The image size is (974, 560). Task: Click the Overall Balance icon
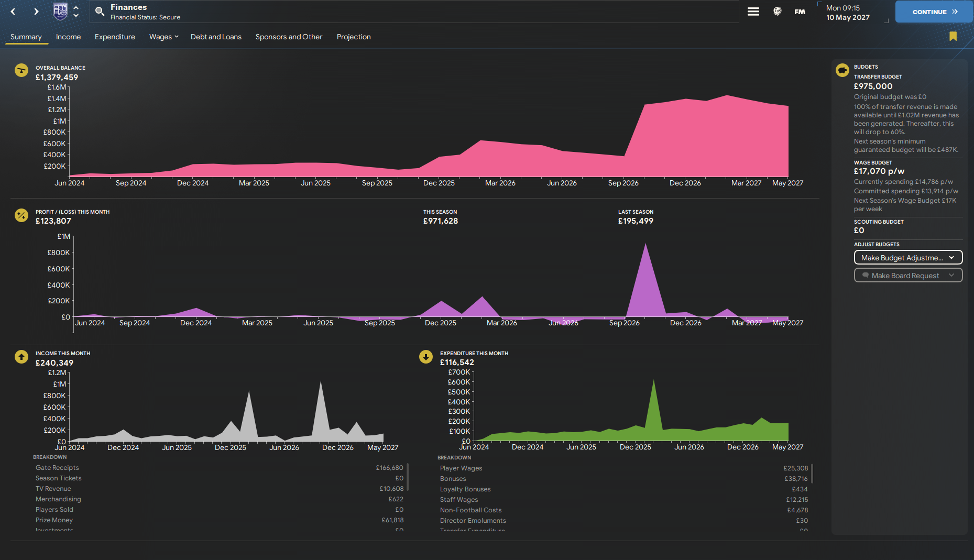tap(21, 70)
